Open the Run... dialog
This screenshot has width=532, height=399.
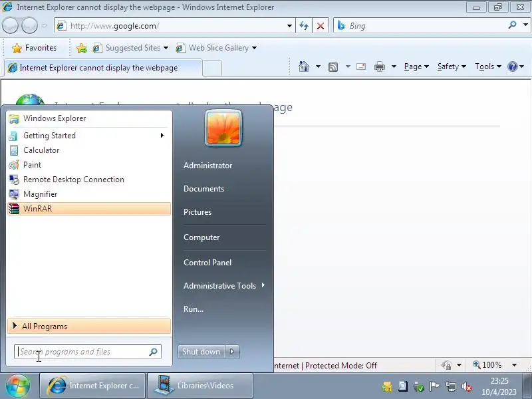(x=194, y=309)
